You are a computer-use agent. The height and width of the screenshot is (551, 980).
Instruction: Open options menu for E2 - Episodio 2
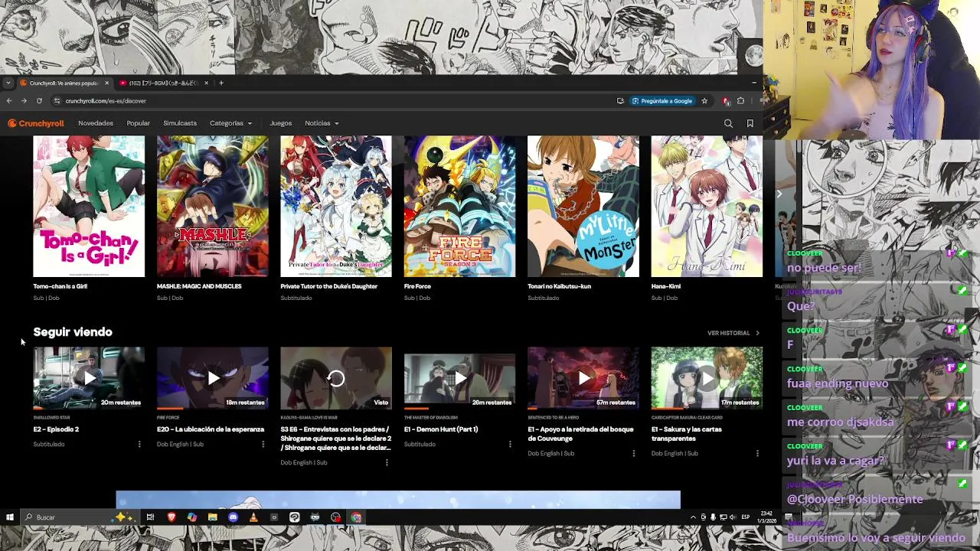(x=139, y=444)
